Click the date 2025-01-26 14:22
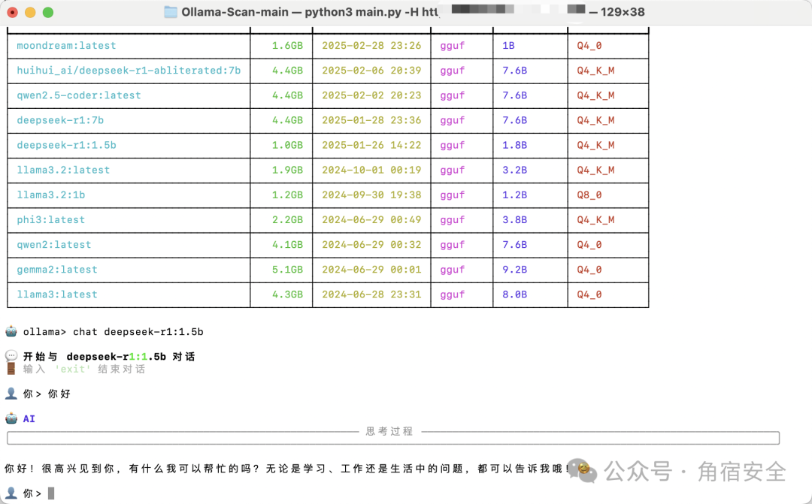This screenshot has width=812, height=504. click(x=371, y=145)
